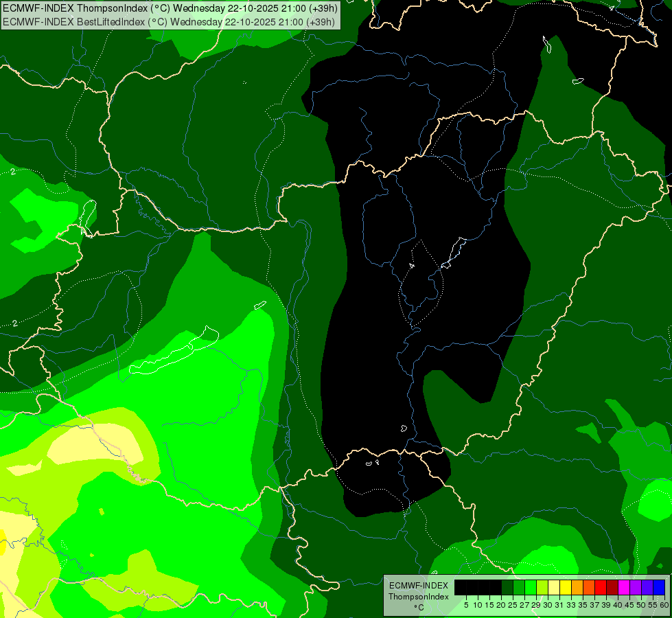Image resolution: width=672 pixels, height=618 pixels.
Task: Click the lower-left contour label 2
Action: coord(15,323)
